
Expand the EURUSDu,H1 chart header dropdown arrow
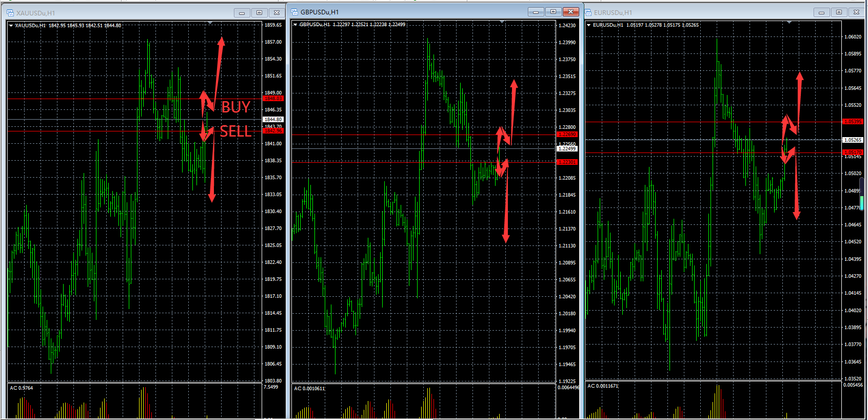point(588,25)
